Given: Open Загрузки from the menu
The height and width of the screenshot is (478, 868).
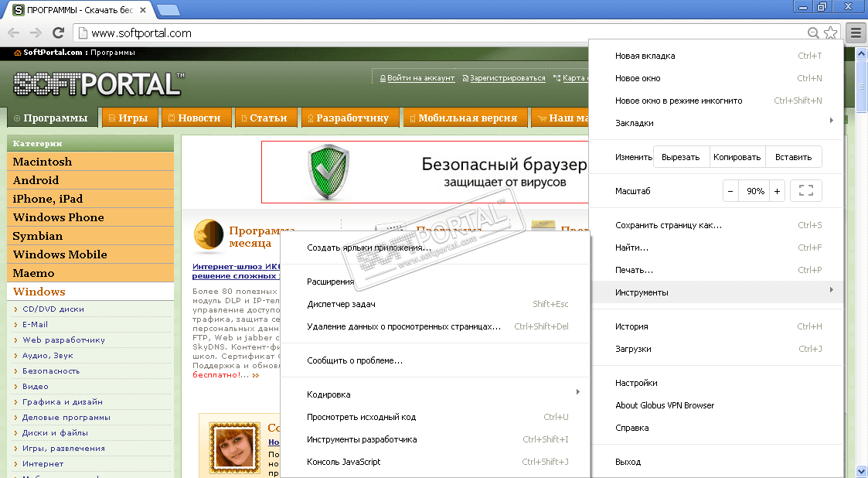Looking at the screenshot, I should click(x=717, y=349).
